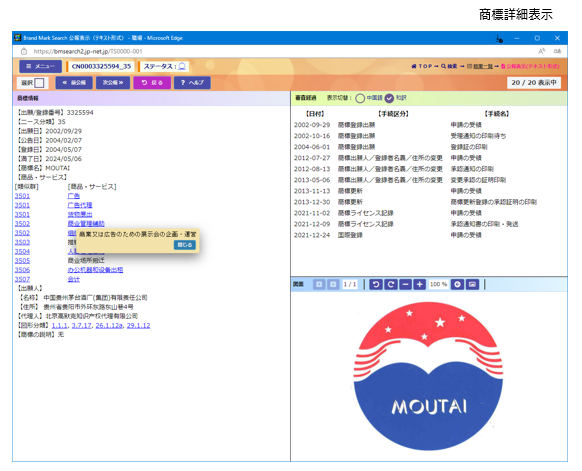This screenshot has height=471, width=582.
Task: Open similar group 3507 link
Action: coord(22,279)
